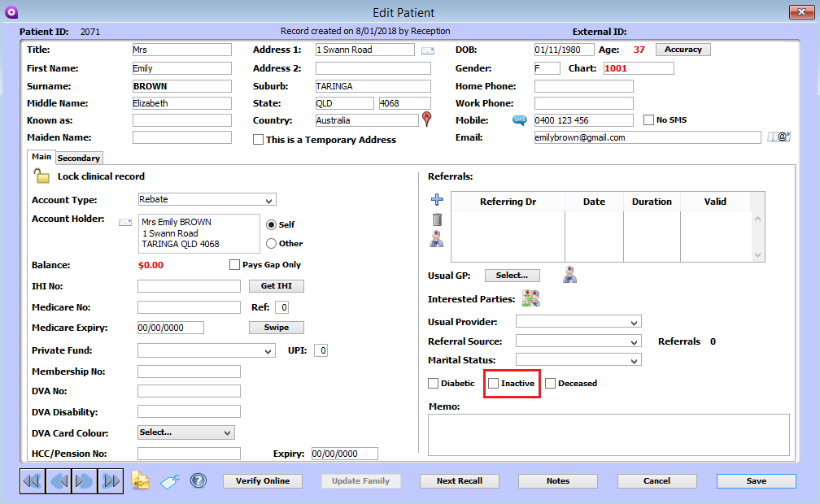Select the Self account holder option
Image resolution: width=820 pixels, height=504 pixels.
(x=271, y=225)
